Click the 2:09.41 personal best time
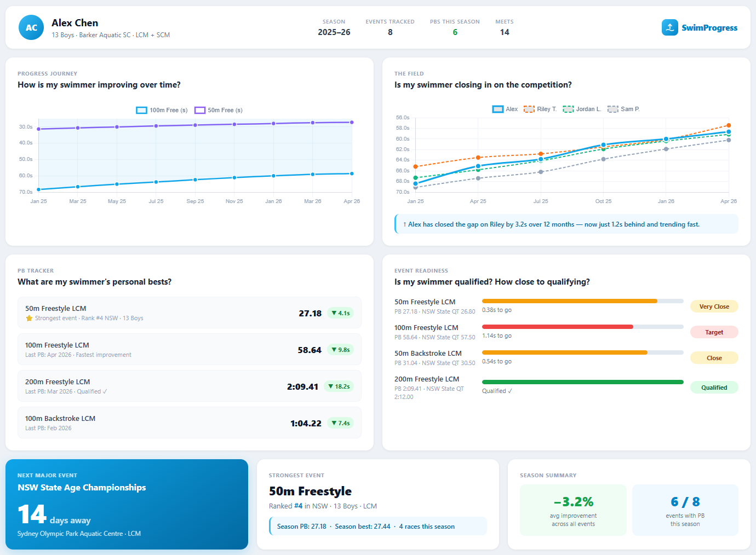The height and width of the screenshot is (555, 756). pos(302,387)
